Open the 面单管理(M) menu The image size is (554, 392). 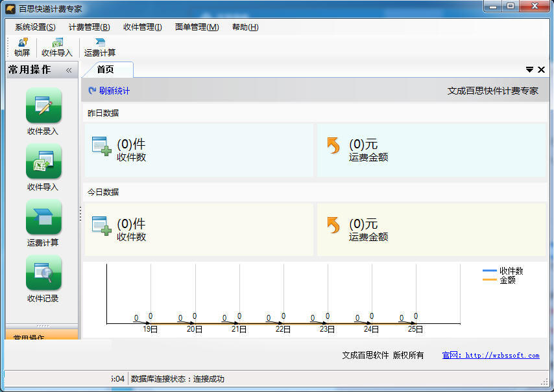pos(197,27)
